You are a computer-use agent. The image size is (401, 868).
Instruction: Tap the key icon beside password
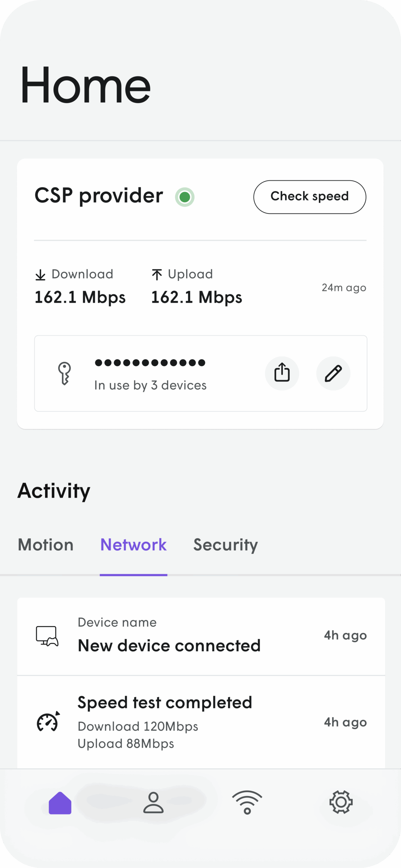pyautogui.click(x=64, y=373)
